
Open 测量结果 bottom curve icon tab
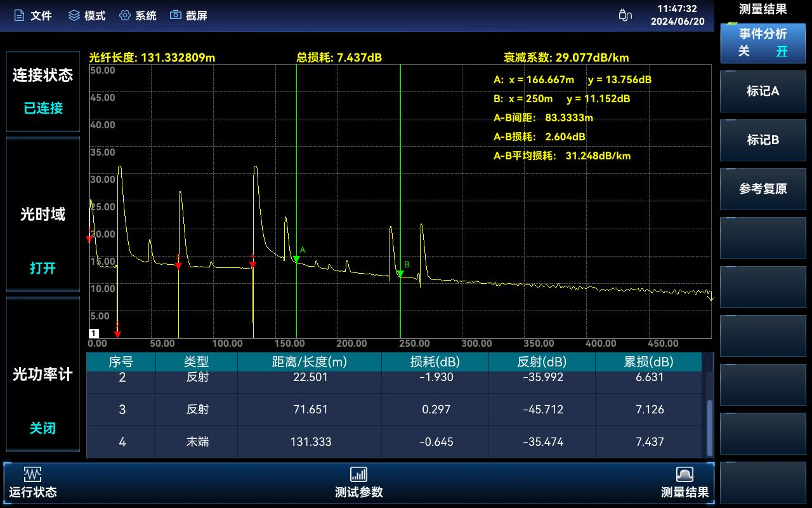point(684,474)
